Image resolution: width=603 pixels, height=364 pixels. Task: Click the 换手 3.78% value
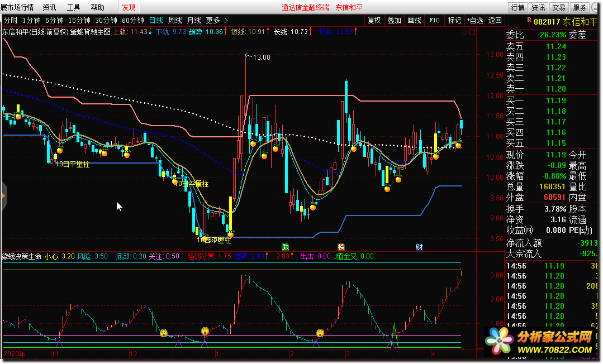pyautogui.click(x=555, y=209)
